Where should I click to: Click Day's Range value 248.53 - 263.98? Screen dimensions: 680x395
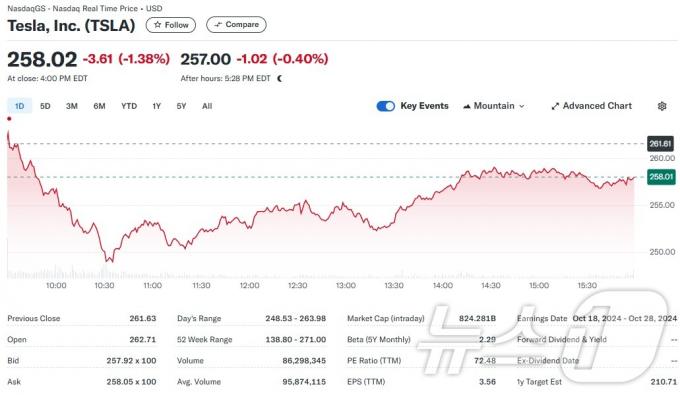point(296,318)
